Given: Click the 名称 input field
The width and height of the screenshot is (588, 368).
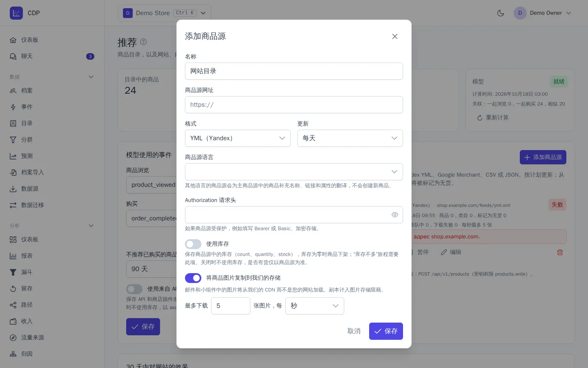Looking at the screenshot, I should [294, 71].
